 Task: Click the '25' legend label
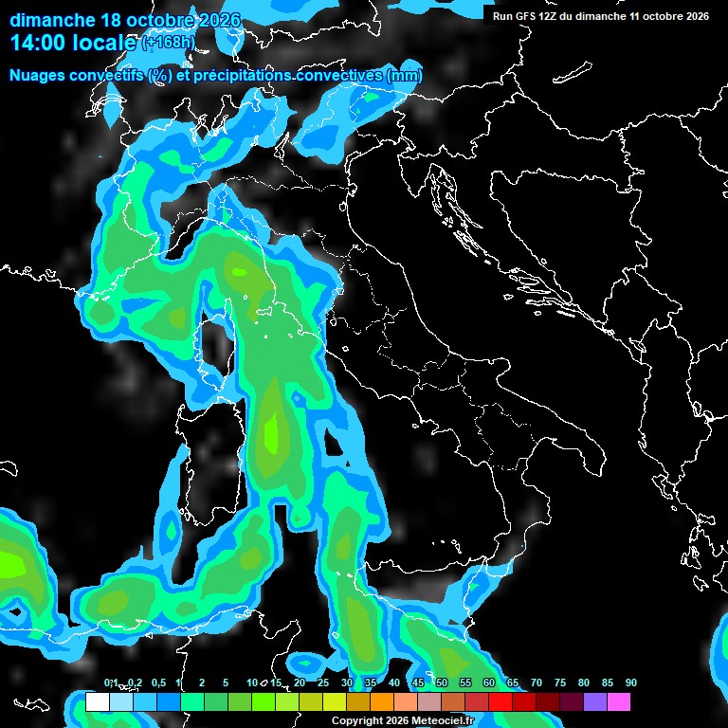323,682
